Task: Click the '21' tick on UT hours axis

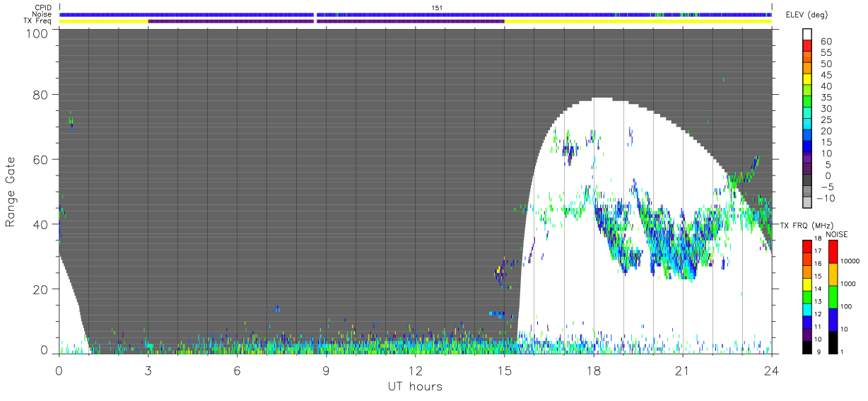Action: pyautogui.click(x=682, y=370)
